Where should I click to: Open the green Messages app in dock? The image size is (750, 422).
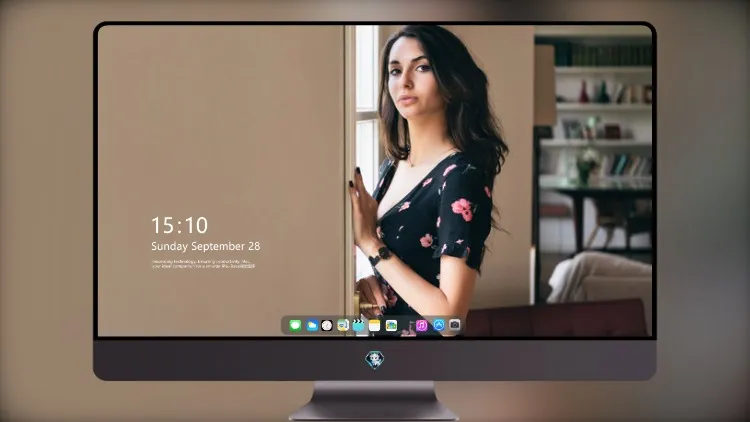(x=295, y=325)
